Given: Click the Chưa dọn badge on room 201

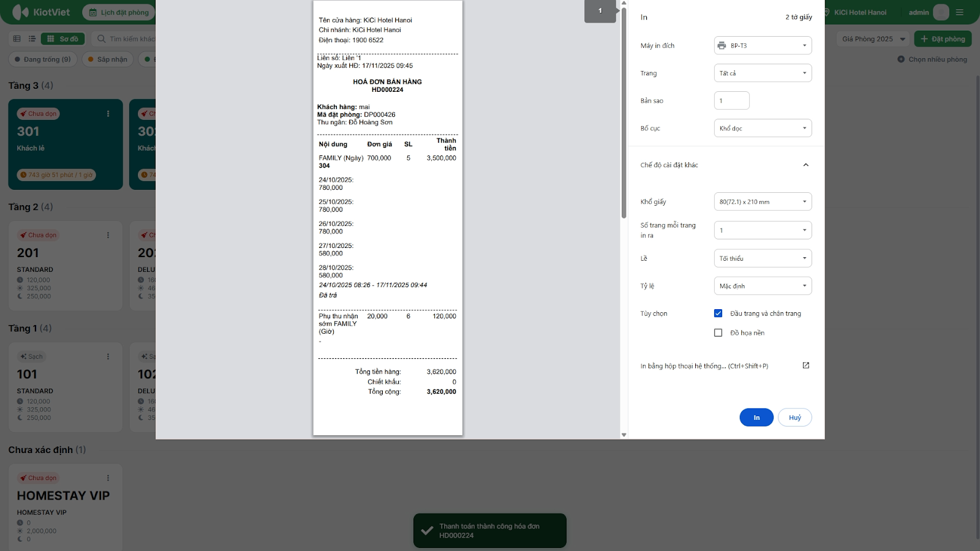Looking at the screenshot, I should [38, 235].
